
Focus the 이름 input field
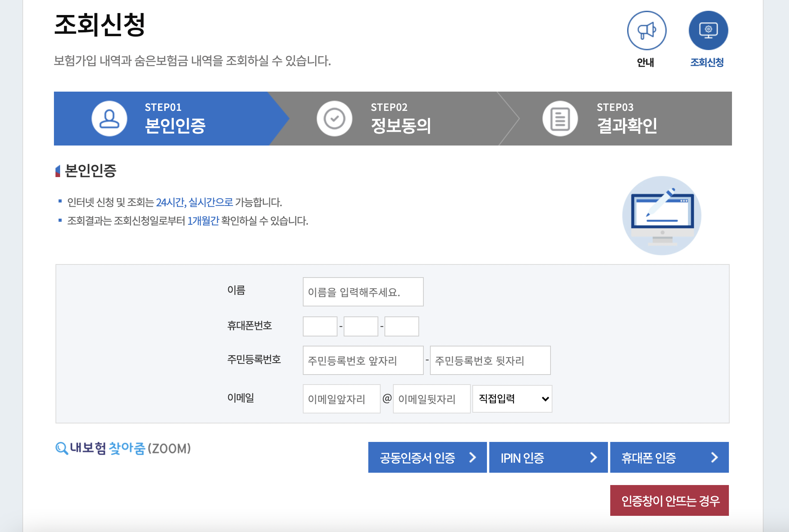pos(363,292)
